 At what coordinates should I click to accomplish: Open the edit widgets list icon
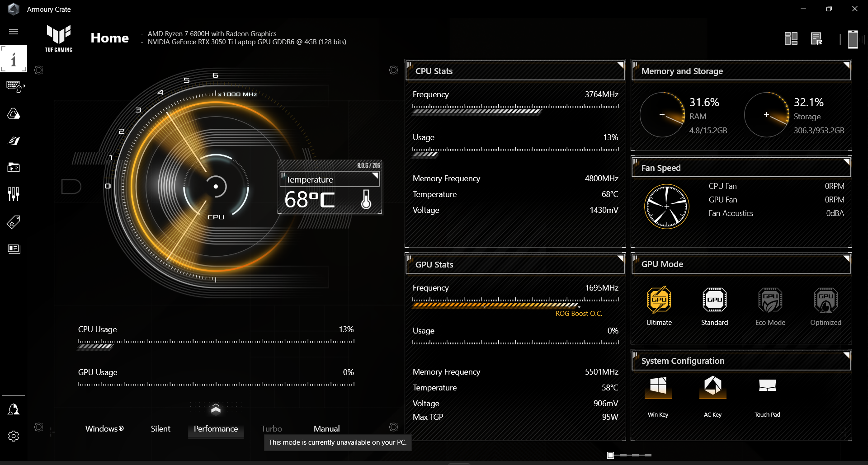coord(816,38)
